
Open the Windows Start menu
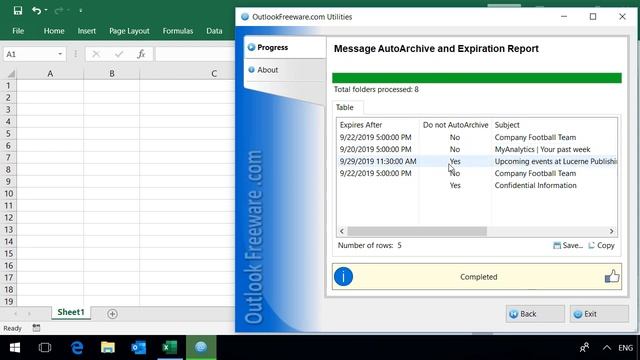[x=15, y=347]
